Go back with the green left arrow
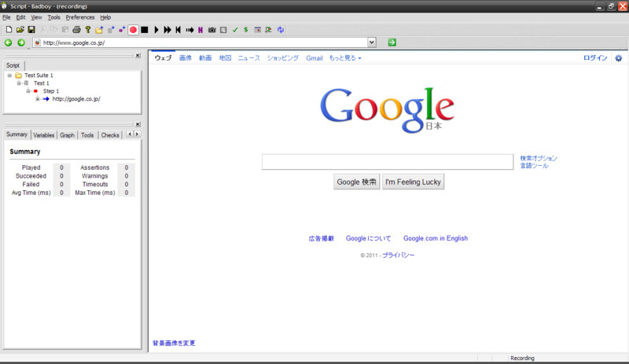Screen dimensions: 629x364 click(x=8, y=42)
